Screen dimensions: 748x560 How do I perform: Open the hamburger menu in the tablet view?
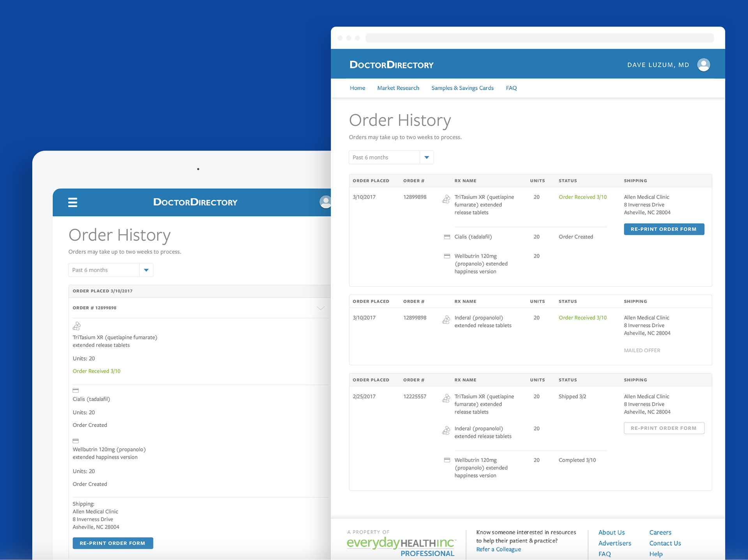pyautogui.click(x=72, y=202)
